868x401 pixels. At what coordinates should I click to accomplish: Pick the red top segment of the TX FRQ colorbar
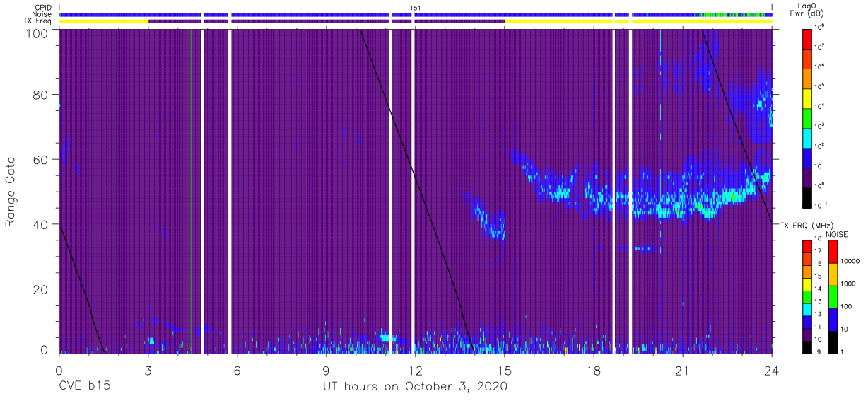[x=808, y=247]
